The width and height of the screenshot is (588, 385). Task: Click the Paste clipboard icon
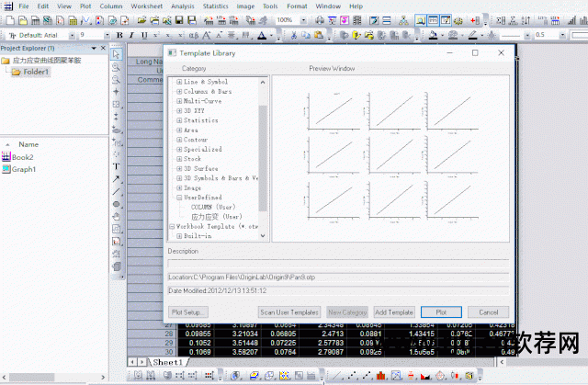[319, 35]
